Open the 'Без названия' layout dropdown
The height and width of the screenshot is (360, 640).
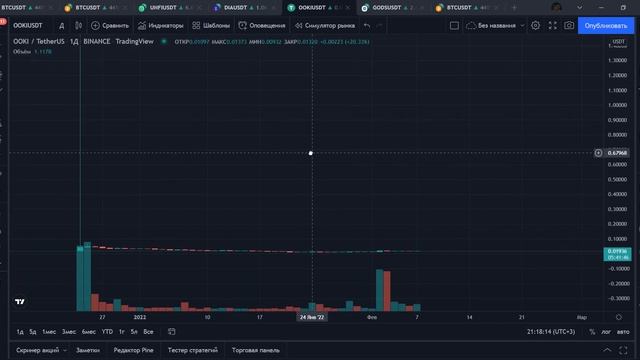(495, 26)
